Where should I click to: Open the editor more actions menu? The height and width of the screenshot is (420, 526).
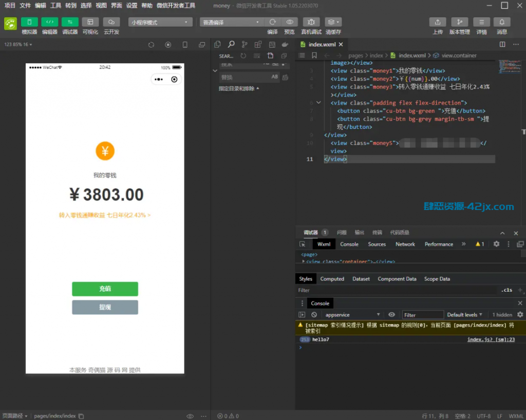point(516,45)
